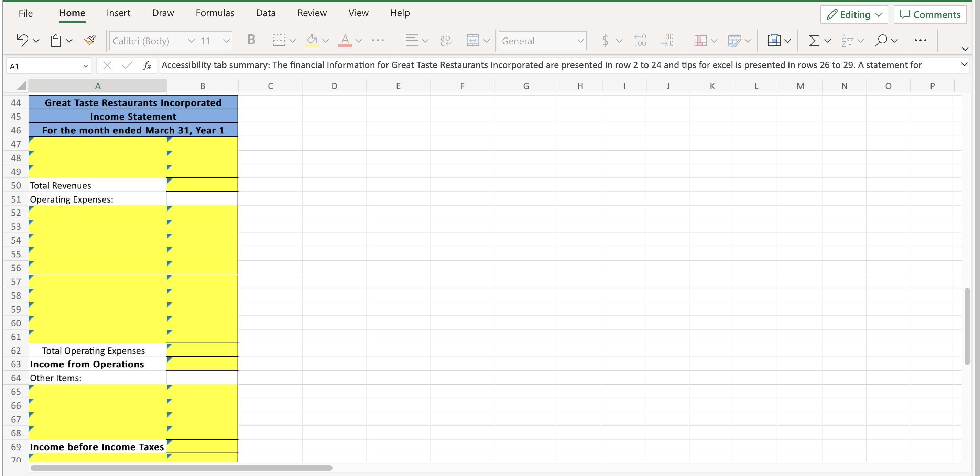Screen dimensions: 980x476
Task: Open the Comments pane
Action: point(930,14)
